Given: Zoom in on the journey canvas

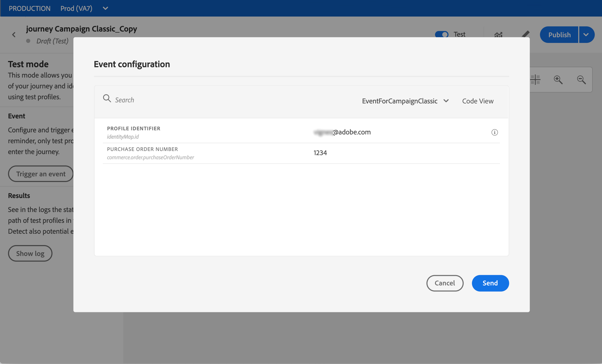Looking at the screenshot, I should (558, 80).
